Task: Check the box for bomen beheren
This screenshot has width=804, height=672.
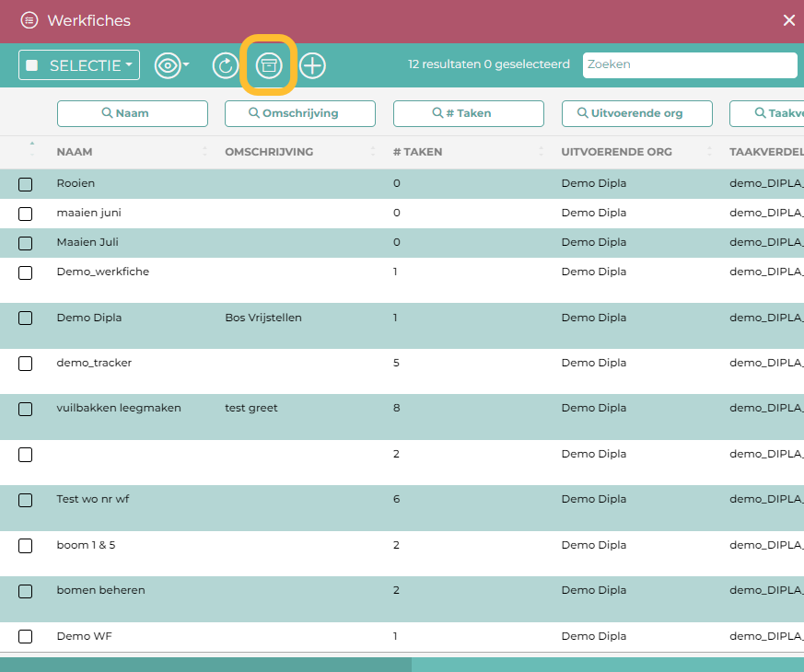Action: click(26, 591)
